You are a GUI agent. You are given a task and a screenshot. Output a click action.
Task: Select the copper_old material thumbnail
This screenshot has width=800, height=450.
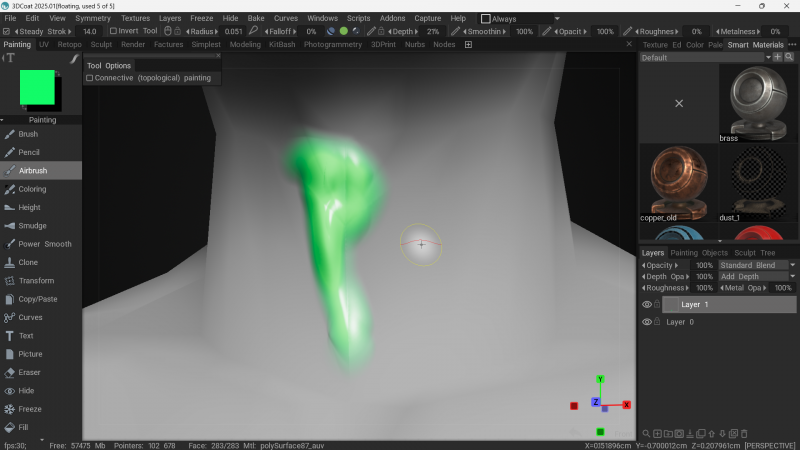(677, 181)
